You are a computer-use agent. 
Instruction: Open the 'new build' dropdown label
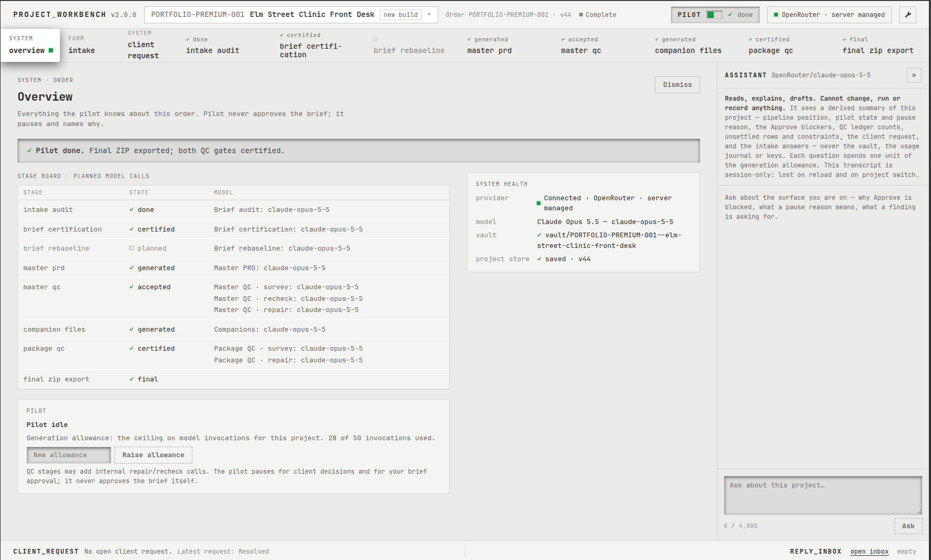(x=401, y=15)
